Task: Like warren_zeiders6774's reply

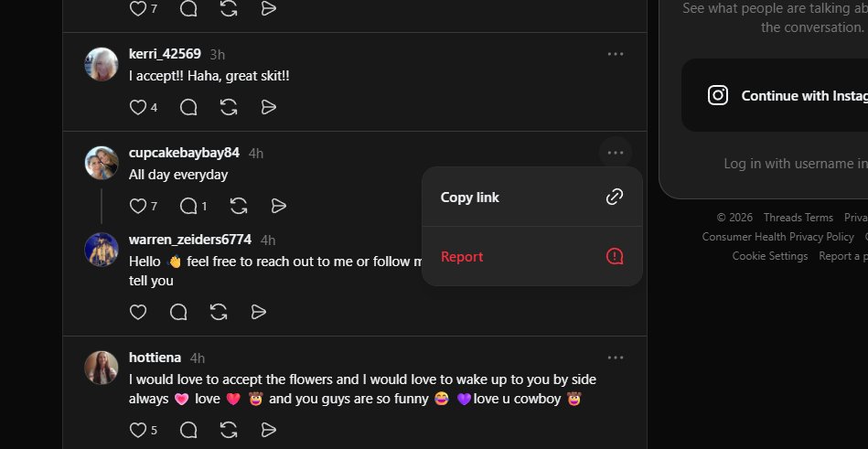Action: tap(138, 312)
